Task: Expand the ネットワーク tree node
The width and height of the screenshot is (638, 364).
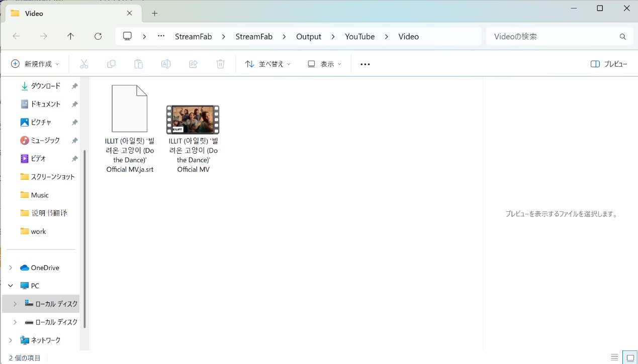Action: [x=11, y=340]
